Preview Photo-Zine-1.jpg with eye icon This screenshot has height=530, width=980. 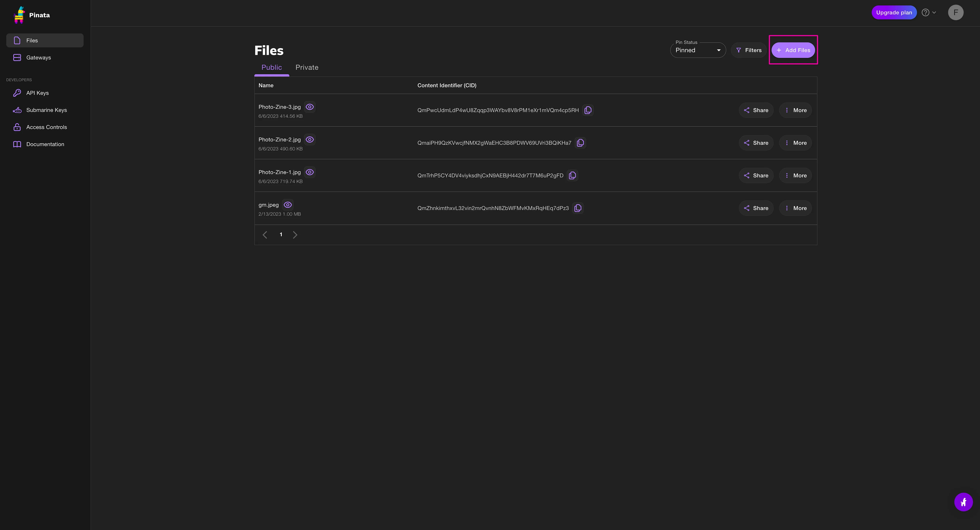click(310, 172)
